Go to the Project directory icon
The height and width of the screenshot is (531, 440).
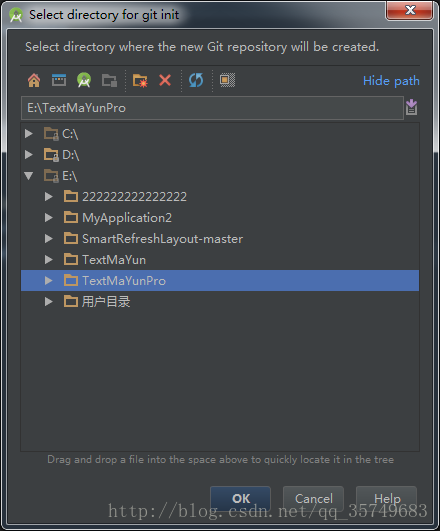point(84,80)
